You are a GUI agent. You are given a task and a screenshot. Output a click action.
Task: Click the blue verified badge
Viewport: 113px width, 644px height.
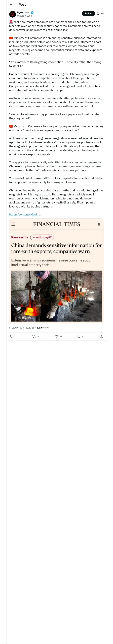32,13
